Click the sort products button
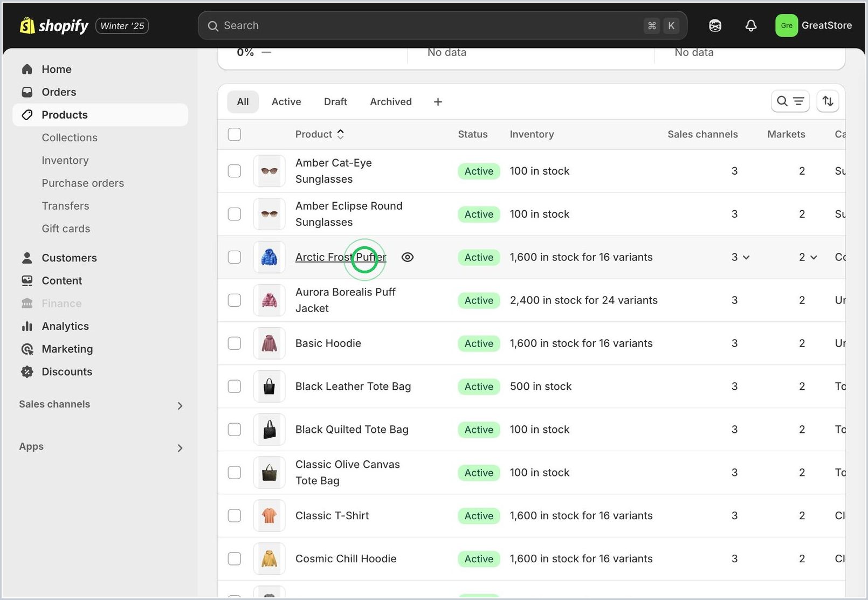 click(x=828, y=101)
